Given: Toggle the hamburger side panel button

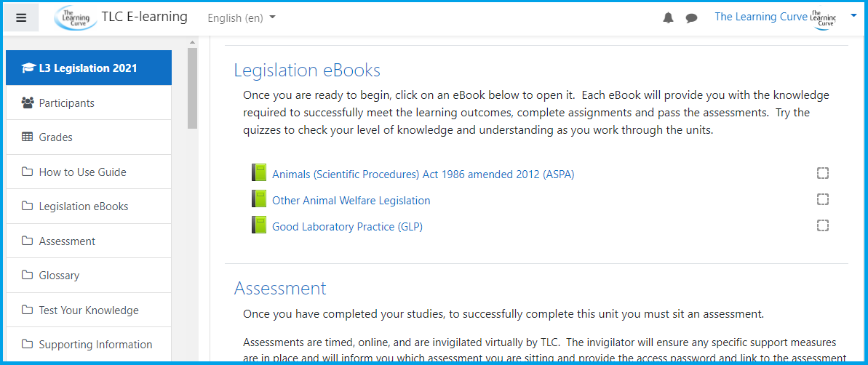Looking at the screenshot, I should pos(21,17).
